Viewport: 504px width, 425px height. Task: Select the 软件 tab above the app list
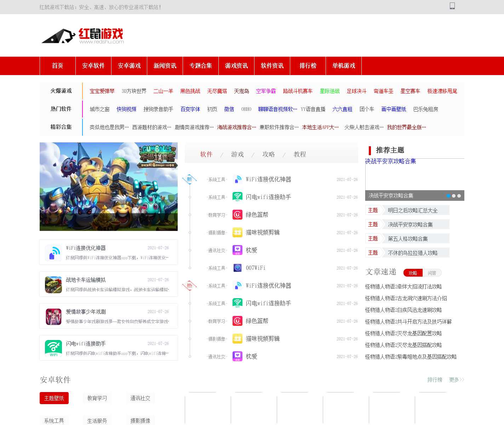point(206,154)
